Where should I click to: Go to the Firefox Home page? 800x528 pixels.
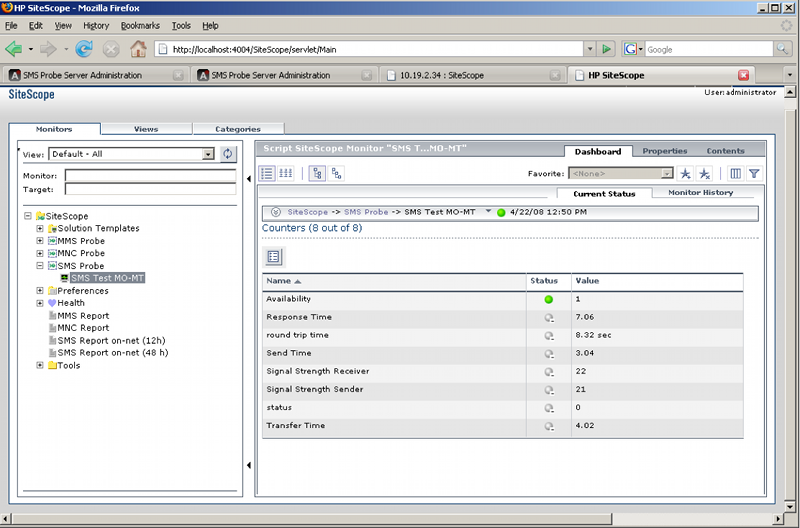click(138, 49)
